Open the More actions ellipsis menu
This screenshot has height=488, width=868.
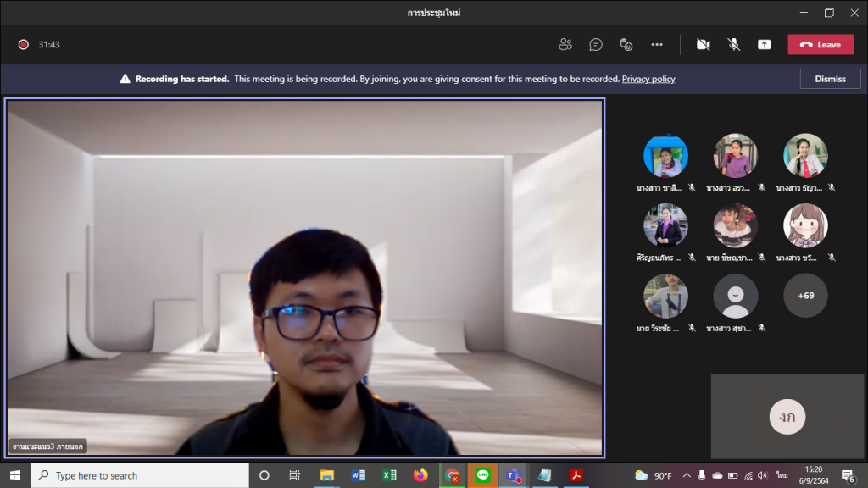657,45
